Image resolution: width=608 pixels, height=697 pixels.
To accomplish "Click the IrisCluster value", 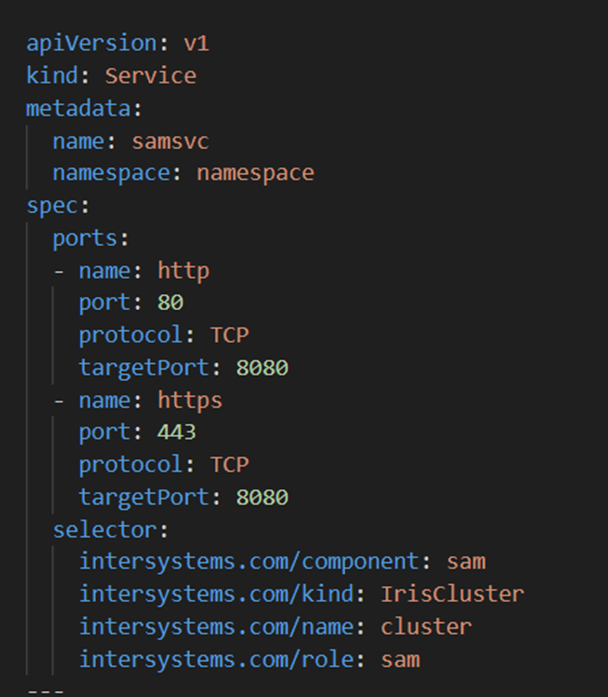I will [452, 594].
